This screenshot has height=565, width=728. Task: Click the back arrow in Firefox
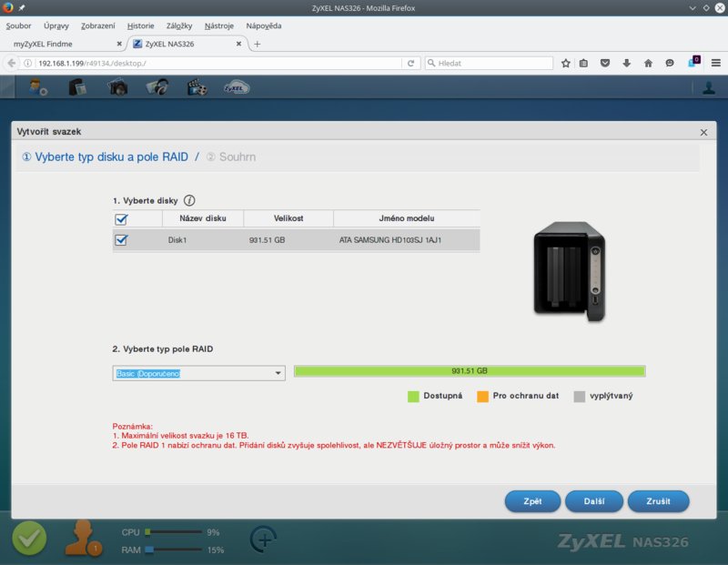click(12, 63)
